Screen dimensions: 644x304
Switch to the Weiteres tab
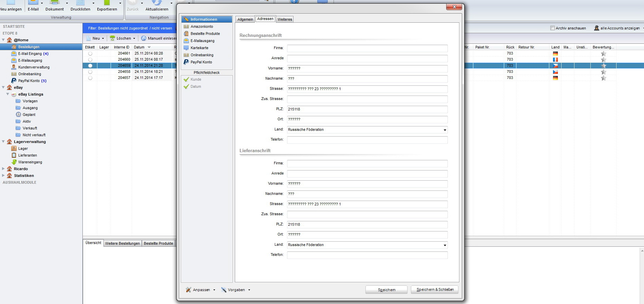[284, 19]
